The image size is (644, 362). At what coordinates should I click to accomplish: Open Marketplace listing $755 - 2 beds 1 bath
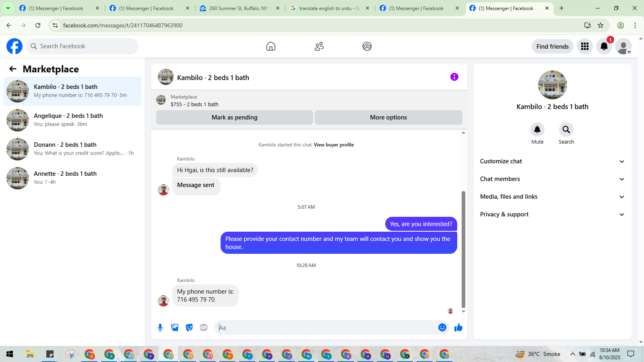click(x=194, y=104)
